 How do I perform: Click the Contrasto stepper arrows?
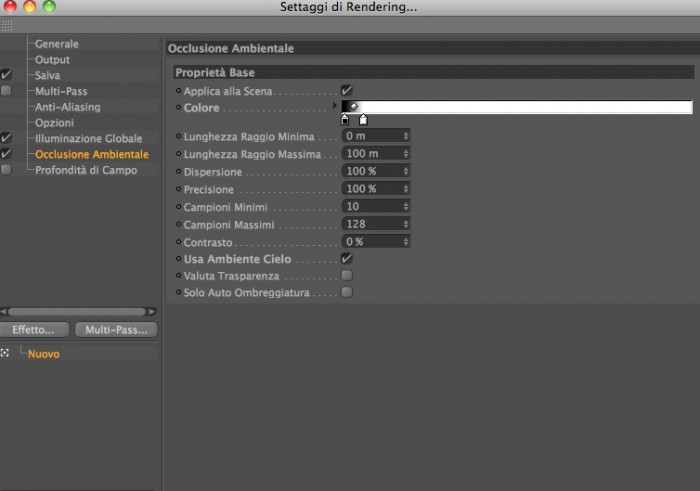tap(406, 242)
